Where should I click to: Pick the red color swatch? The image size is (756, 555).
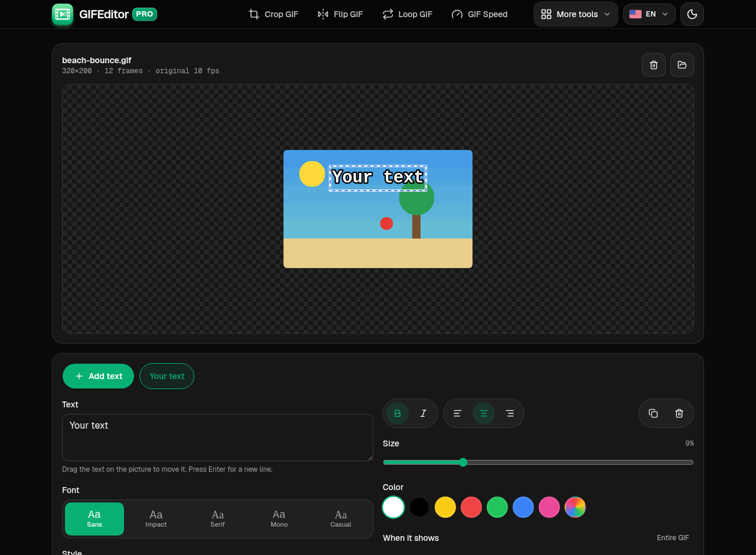[x=471, y=507]
